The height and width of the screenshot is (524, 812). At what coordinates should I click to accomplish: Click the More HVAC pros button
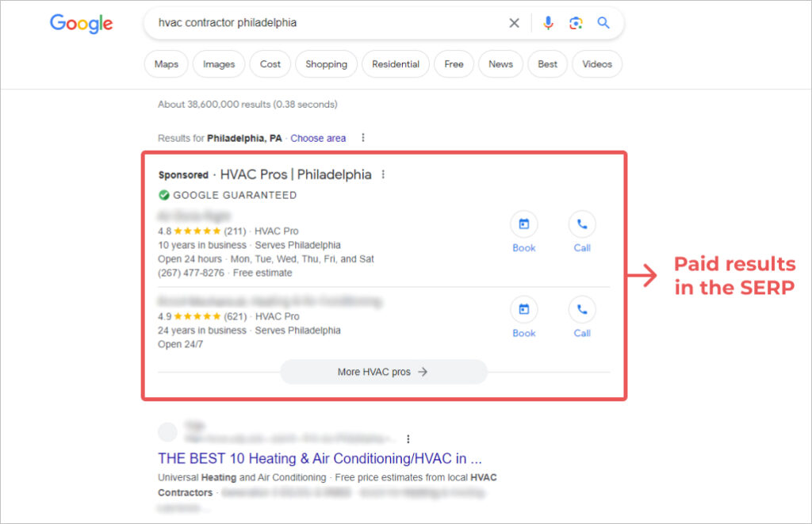384,372
